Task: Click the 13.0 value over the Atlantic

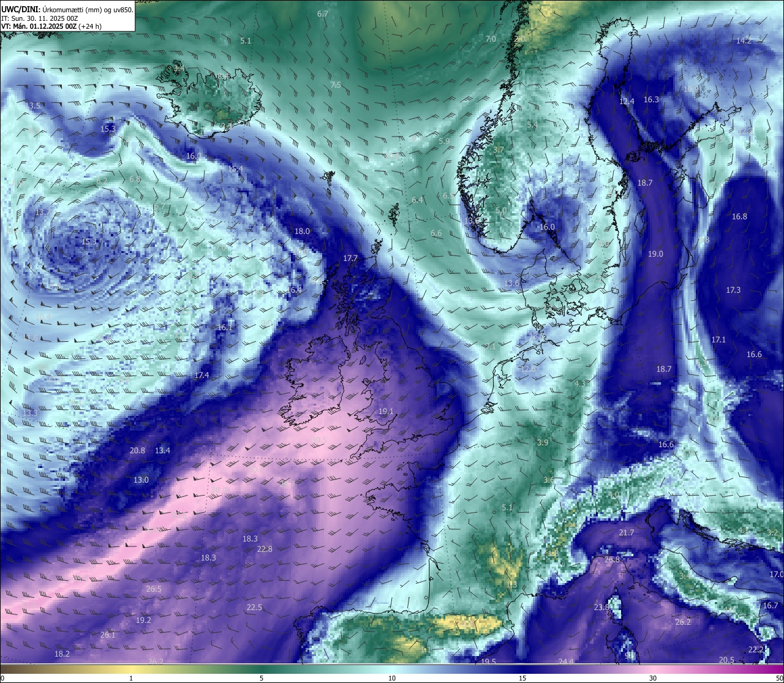Action: pos(141,480)
